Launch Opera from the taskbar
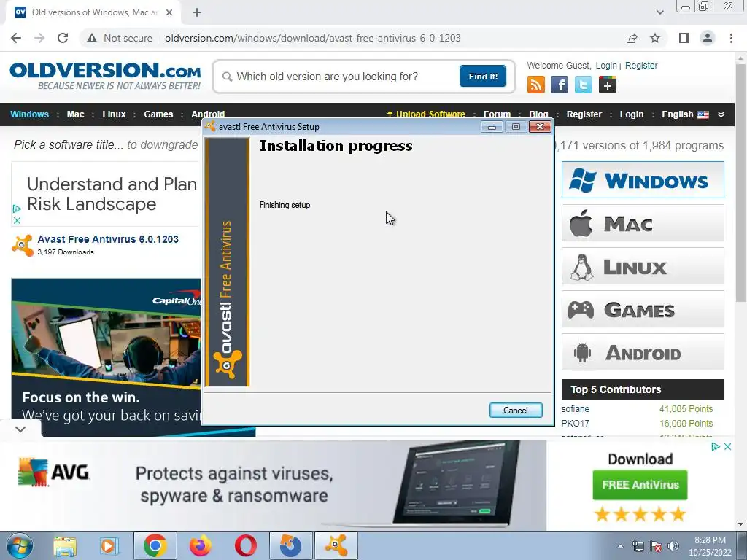 245,545
